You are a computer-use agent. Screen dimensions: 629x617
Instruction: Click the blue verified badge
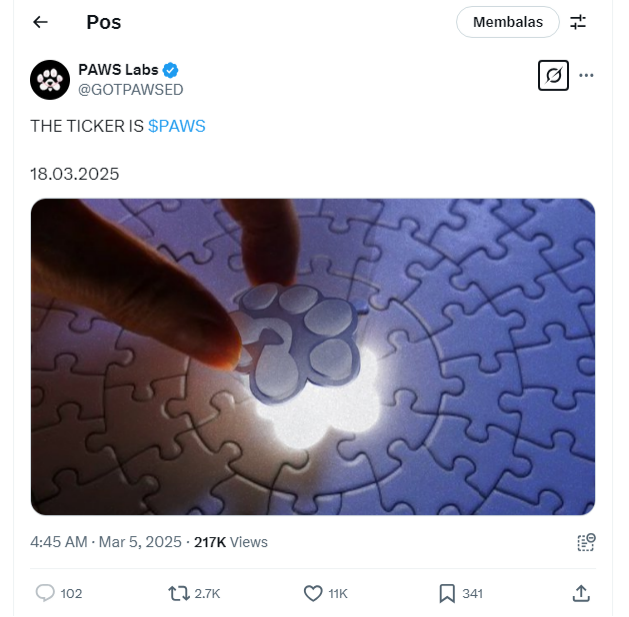pos(170,70)
